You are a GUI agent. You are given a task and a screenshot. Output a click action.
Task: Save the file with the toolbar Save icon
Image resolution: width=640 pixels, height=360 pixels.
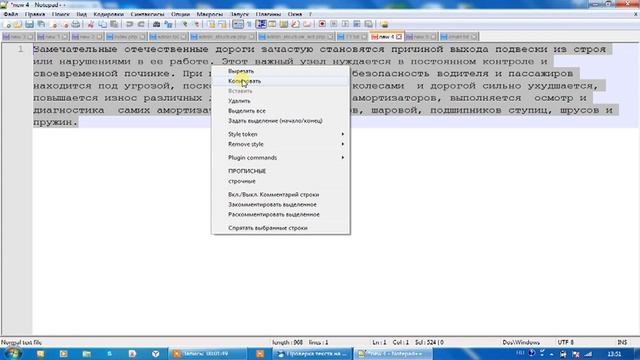coord(29,24)
